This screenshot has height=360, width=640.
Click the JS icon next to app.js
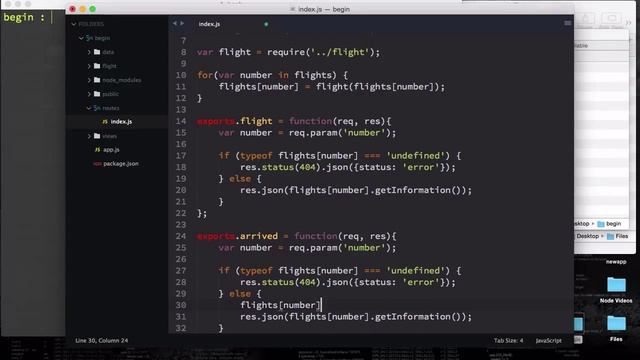click(98, 150)
